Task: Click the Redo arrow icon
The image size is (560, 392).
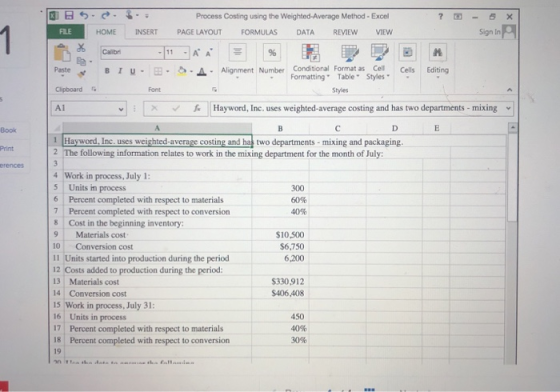Action: [x=106, y=15]
